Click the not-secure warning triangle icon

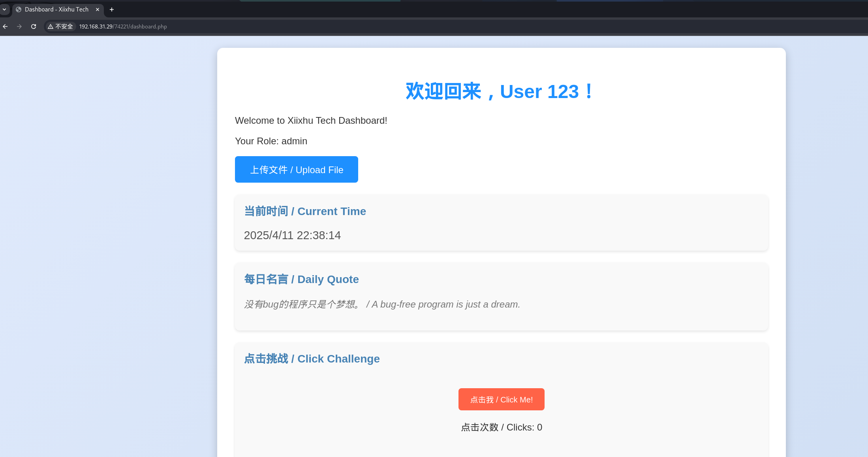(x=51, y=26)
